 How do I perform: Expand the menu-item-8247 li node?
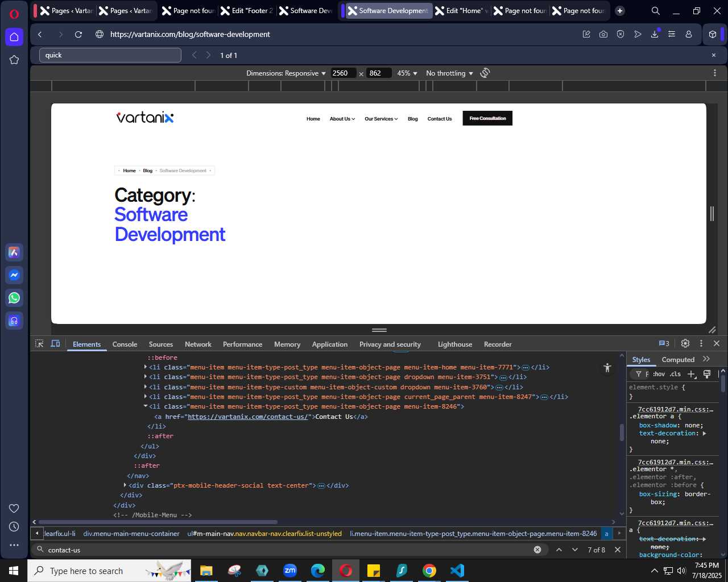[146, 397]
